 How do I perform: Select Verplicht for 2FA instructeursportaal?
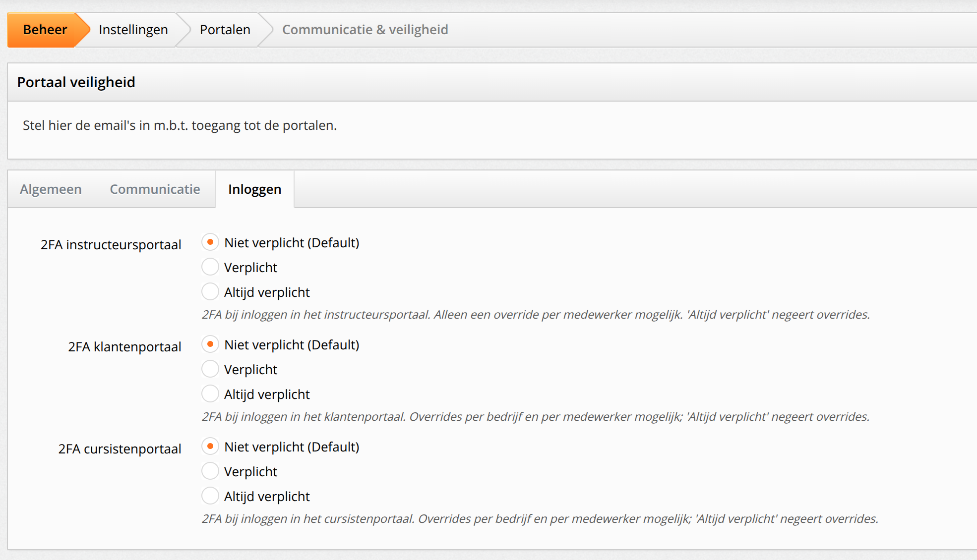click(x=210, y=267)
